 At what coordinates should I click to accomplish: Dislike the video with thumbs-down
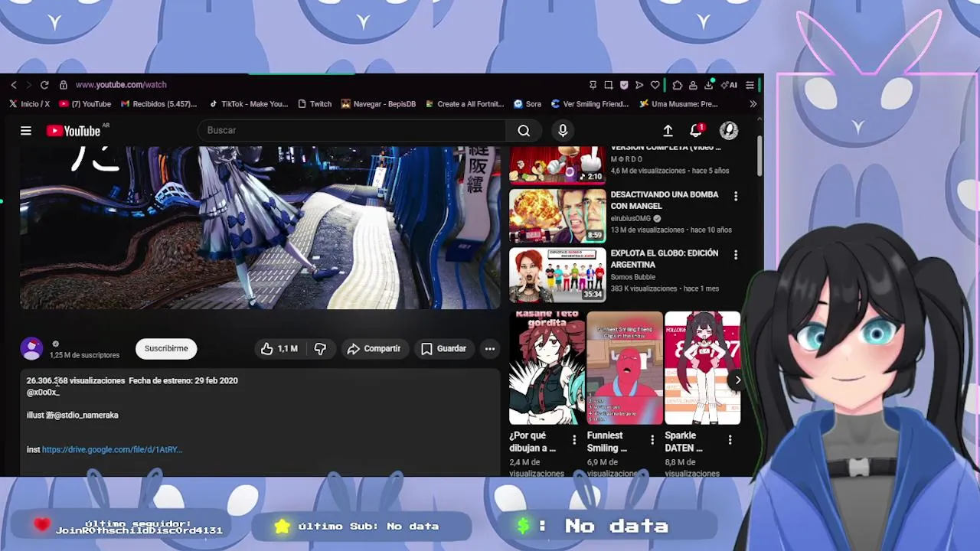coord(320,349)
